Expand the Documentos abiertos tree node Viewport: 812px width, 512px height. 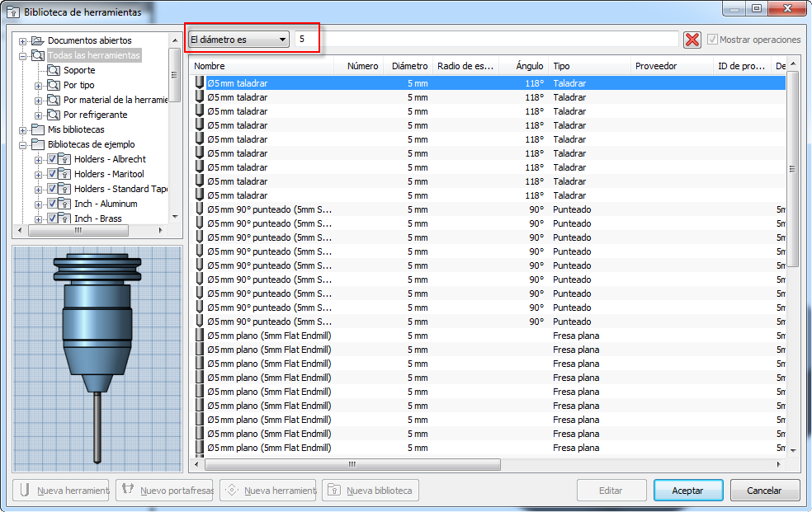[x=22, y=41]
